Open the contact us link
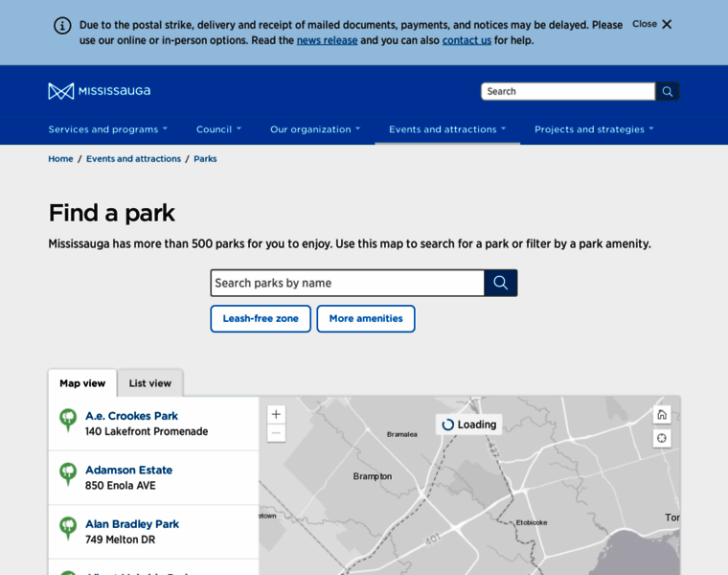 point(466,40)
